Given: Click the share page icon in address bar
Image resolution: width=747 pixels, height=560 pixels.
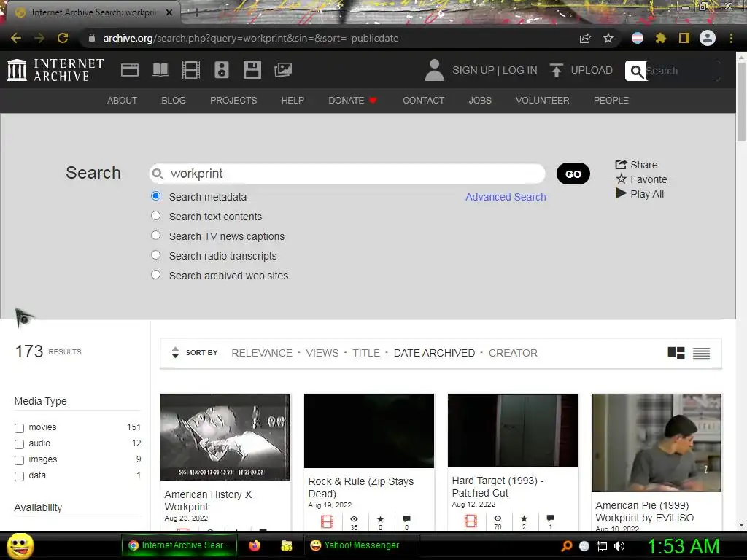Looking at the screenshot, I should click(585, 38).
